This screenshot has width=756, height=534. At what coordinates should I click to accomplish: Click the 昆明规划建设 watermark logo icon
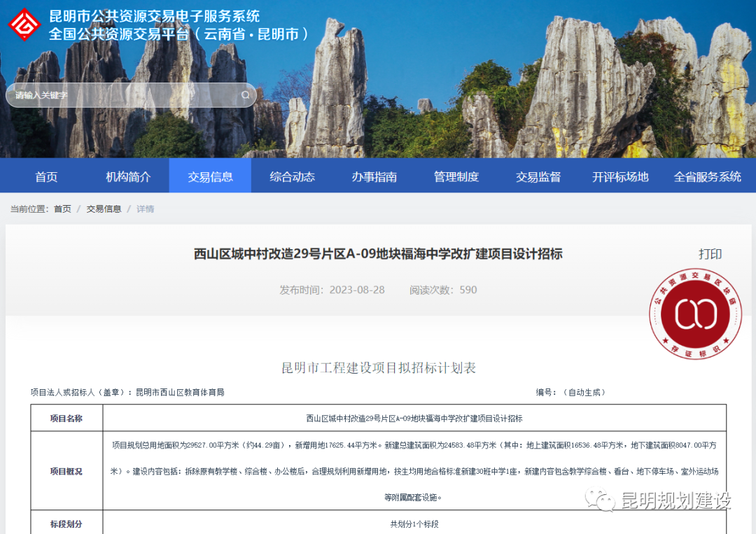(599, 500)
